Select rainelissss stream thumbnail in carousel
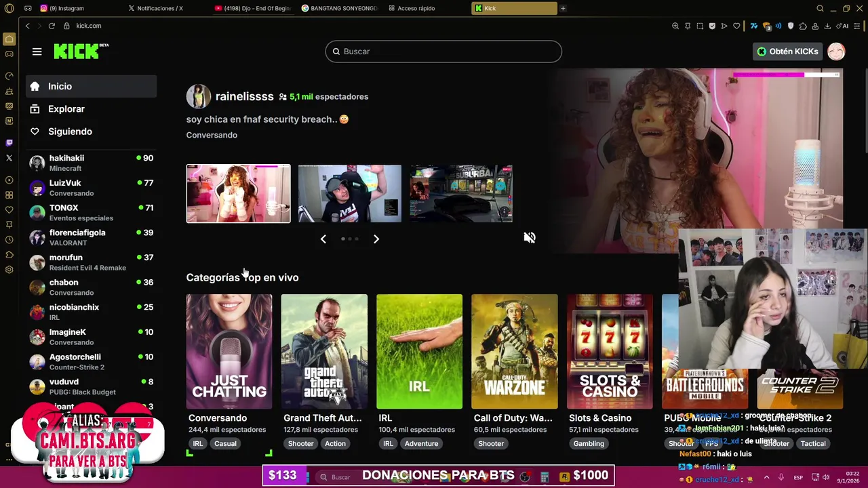The width and height of the screenshot is (868, 488). click(238, 193)
